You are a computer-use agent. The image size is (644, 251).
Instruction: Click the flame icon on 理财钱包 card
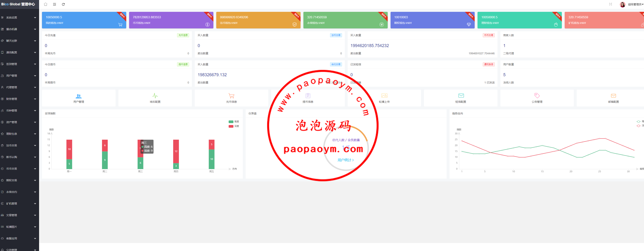pos(556,24)
